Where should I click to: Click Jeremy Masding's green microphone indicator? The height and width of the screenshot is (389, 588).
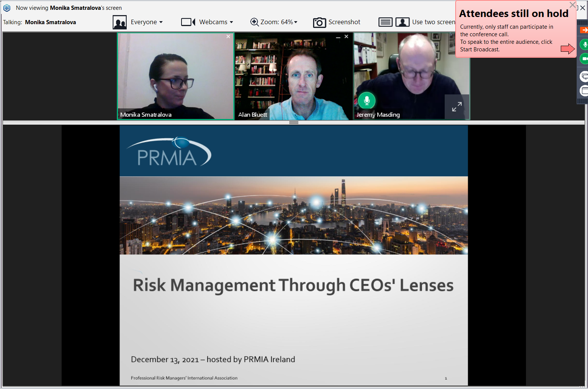366,100
